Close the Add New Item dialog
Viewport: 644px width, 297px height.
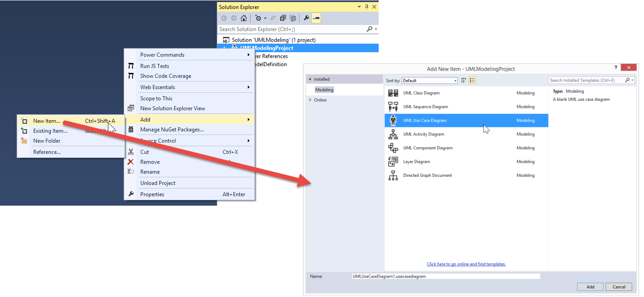click(x=628, y=67)
